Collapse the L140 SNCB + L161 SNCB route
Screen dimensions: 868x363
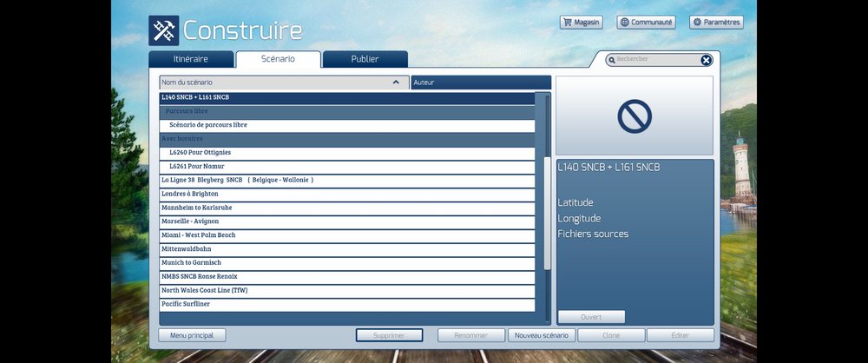click(x=347, y=97)
